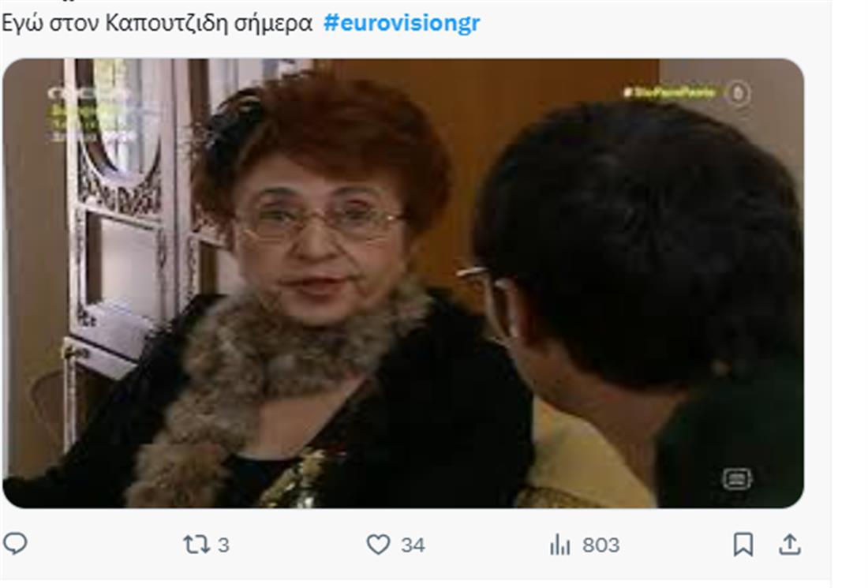Click the subtitles icon at image bottom-right

point(737,479)
